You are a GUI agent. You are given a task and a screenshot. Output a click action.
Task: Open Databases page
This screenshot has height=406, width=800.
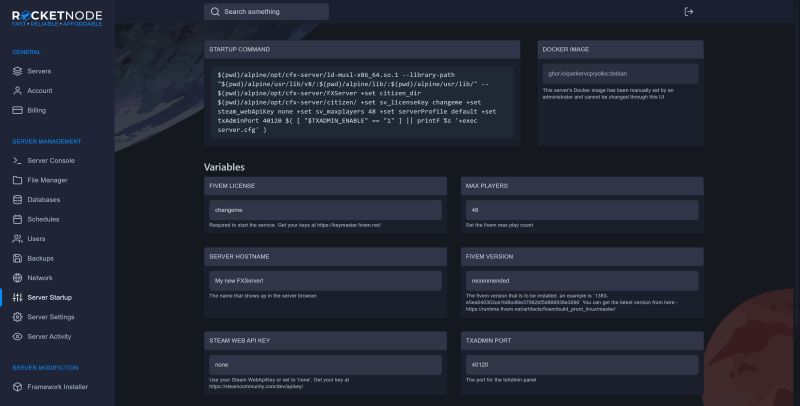(x=44, y=199)
